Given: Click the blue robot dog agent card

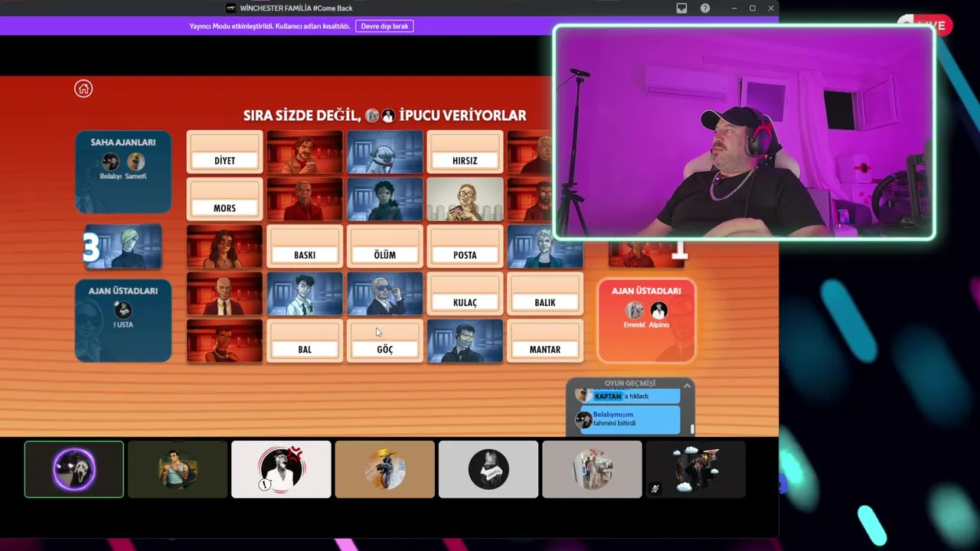Looking at the screenshot, I should point(384,152).
